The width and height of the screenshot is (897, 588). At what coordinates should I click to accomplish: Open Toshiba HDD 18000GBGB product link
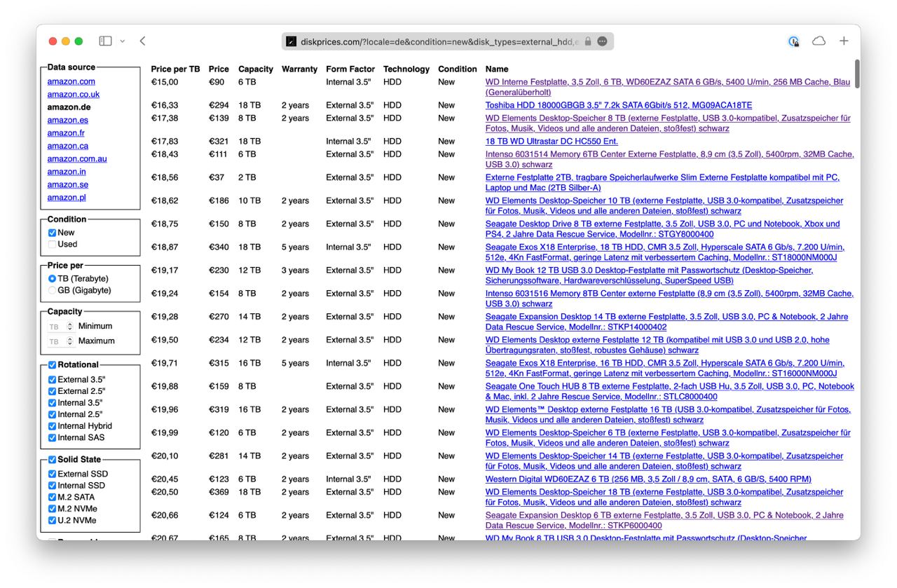[x=619, y=105]
